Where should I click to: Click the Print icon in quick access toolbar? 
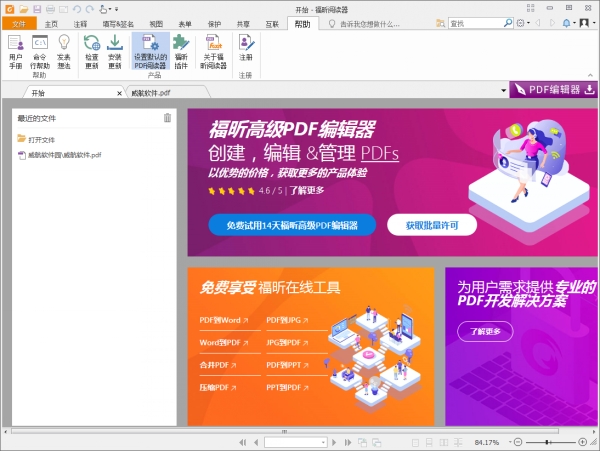[50, 9]
